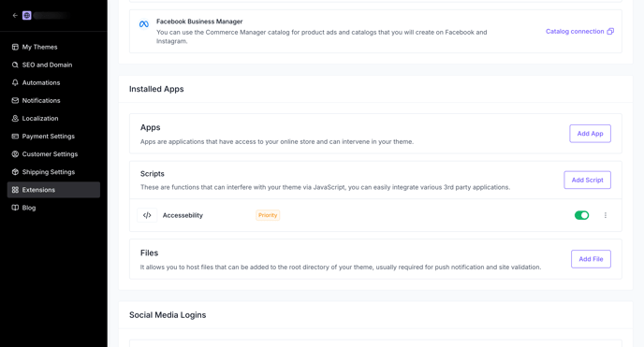The width and height of the screenshot is (644, 347).
Task: Click the Facebook Business Manager Meta logo
Action: click(x=144, y=24)
